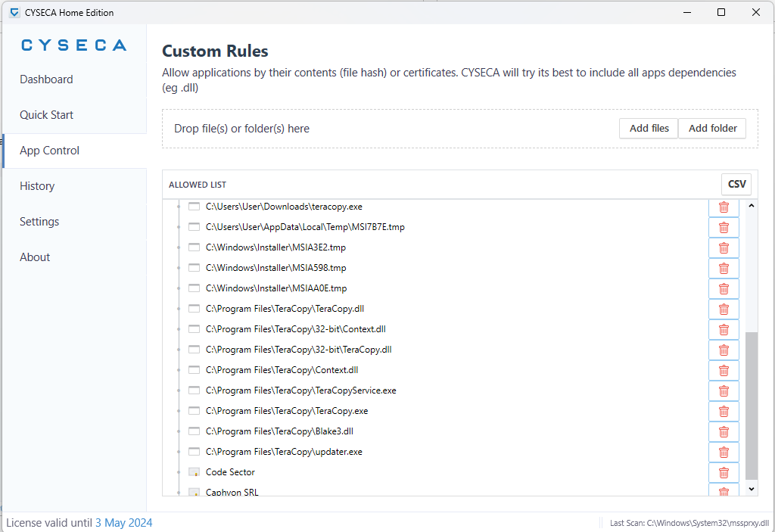The height and width of the screenshot is (532, 775).
Task: Click file icon beside Blake3.dll
Action: point(195,431)
